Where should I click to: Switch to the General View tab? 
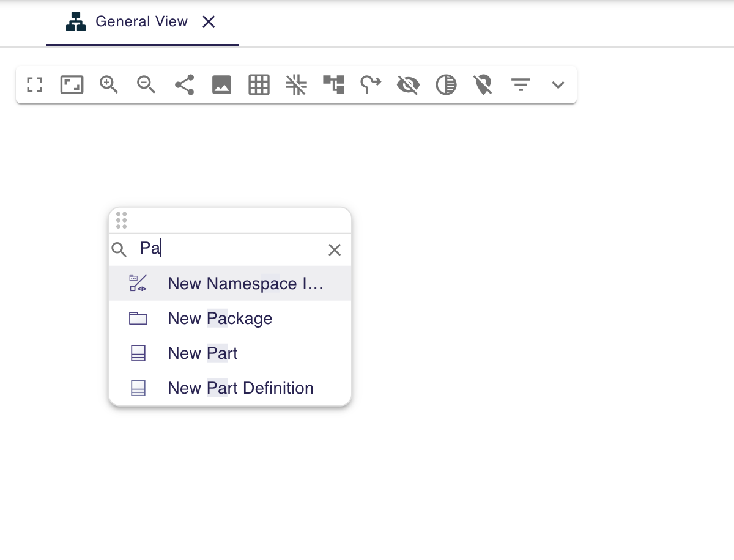click(142, 21)
